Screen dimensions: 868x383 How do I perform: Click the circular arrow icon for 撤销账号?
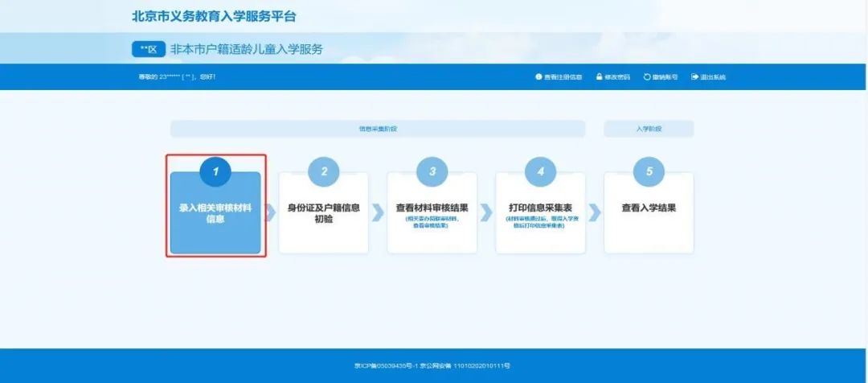[x=646, y=77]
